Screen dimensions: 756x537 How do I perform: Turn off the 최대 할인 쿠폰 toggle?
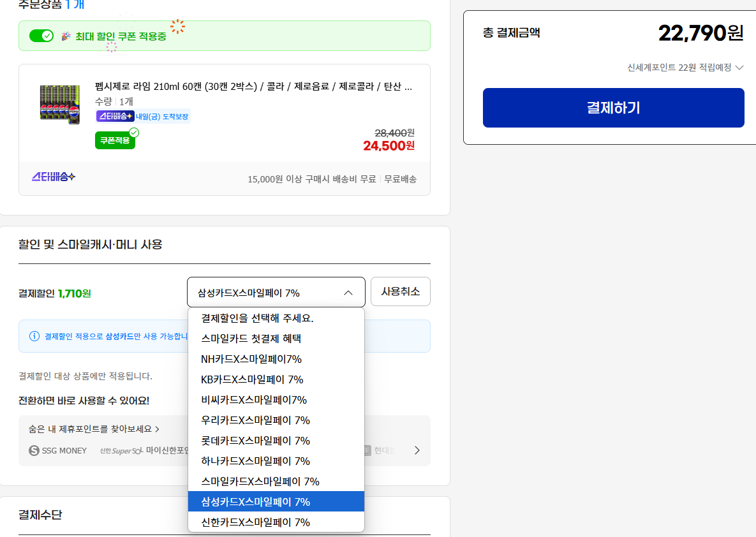click(x=41, y=36)
